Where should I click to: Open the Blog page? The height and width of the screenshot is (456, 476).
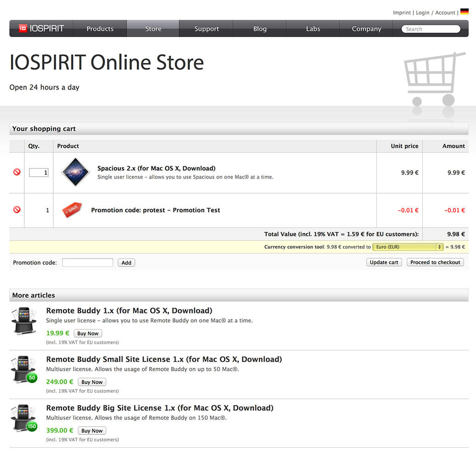pos(260,28)
